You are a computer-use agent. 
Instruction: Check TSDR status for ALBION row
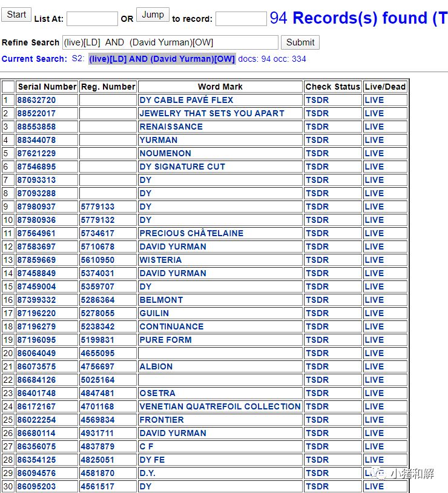(317, 366)
